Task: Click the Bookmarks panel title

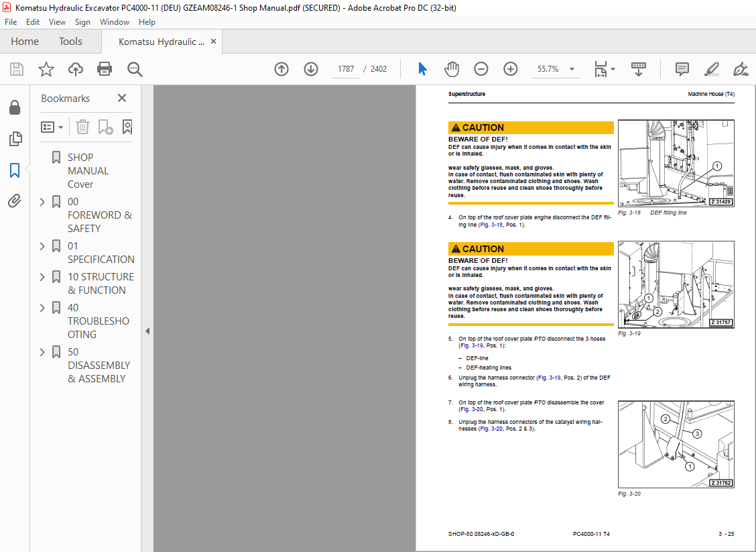Action: click(x=65, y=99)
